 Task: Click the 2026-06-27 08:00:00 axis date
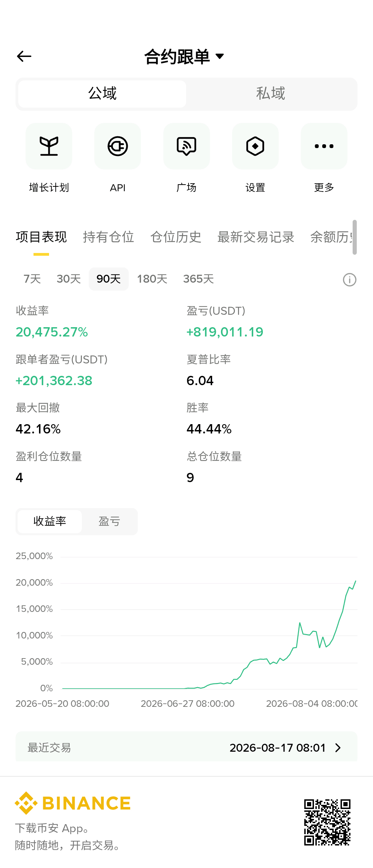click(188, 704)
